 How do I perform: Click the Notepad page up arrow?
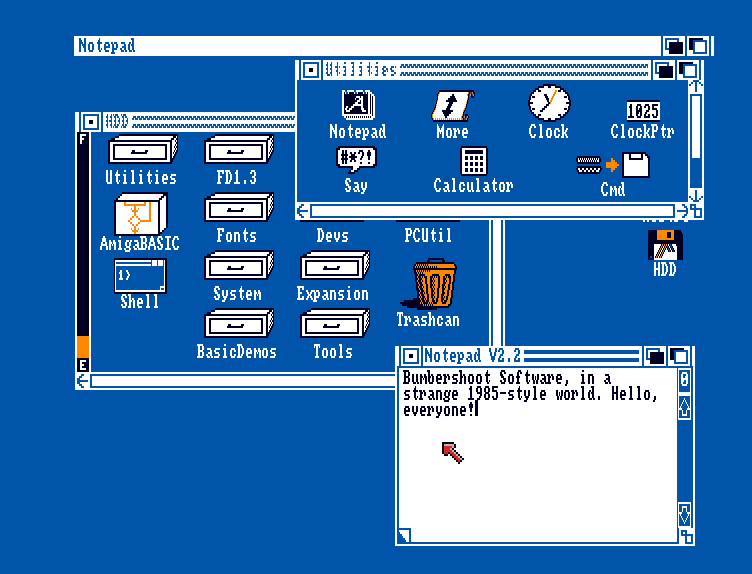[685, 407]
